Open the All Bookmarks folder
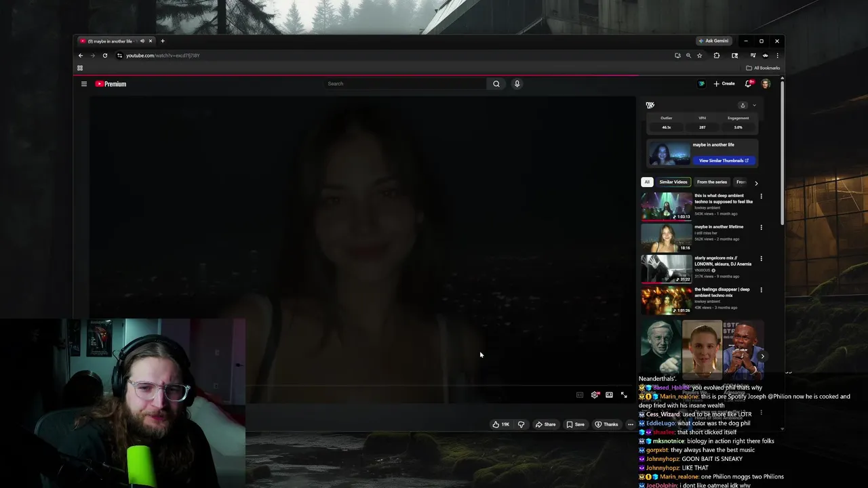Viewport: 868px width, 488px height. pos(763,68)
